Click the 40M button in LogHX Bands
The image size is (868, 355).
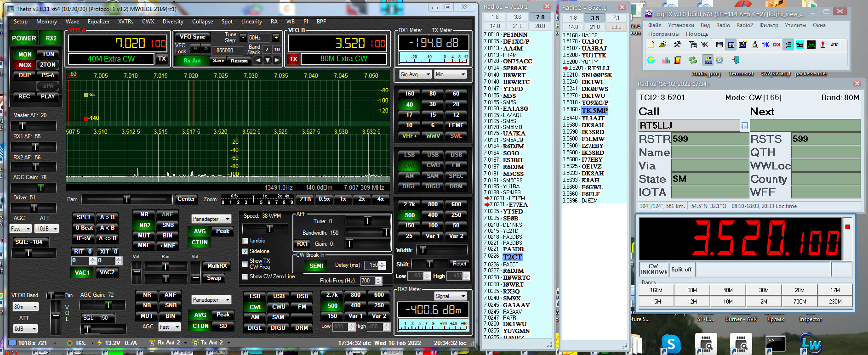coord(728,290)
